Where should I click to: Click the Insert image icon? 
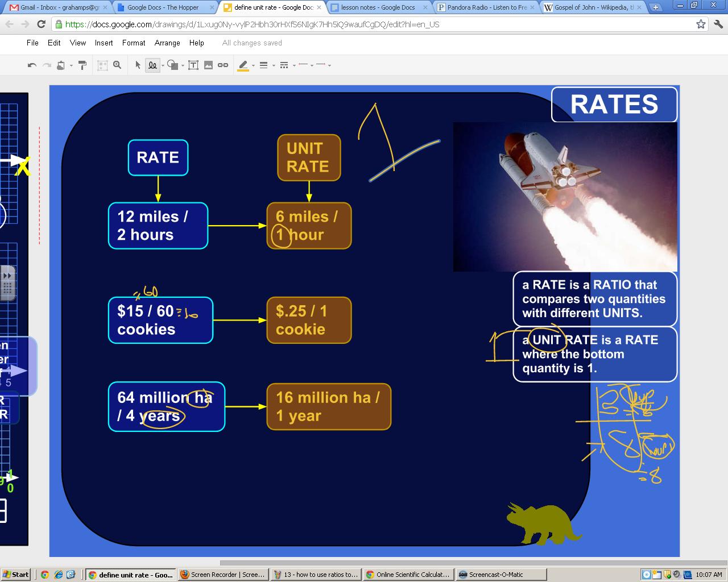(208, 65)
